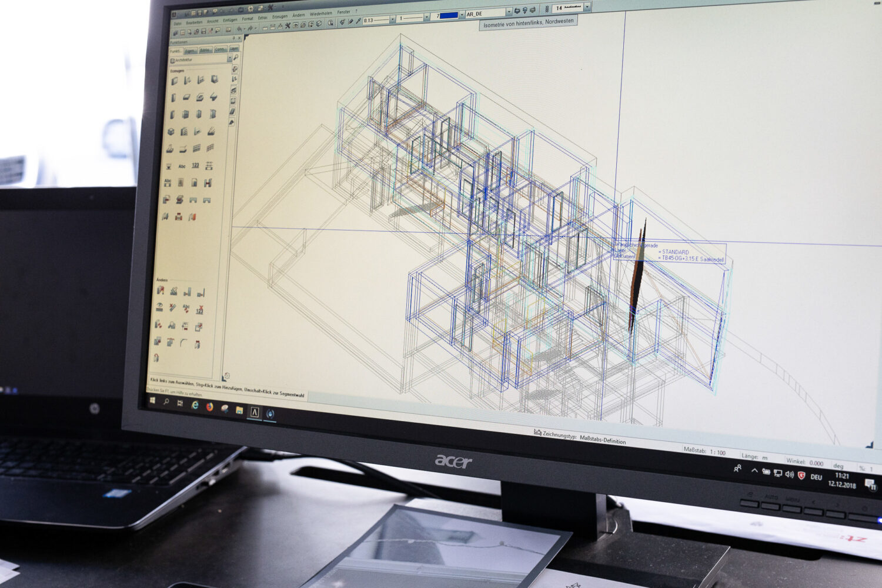The width and height of the screenshot is (882, 588).
Task: Select the red H-shaped tool icon
Action: click(208, 183)
